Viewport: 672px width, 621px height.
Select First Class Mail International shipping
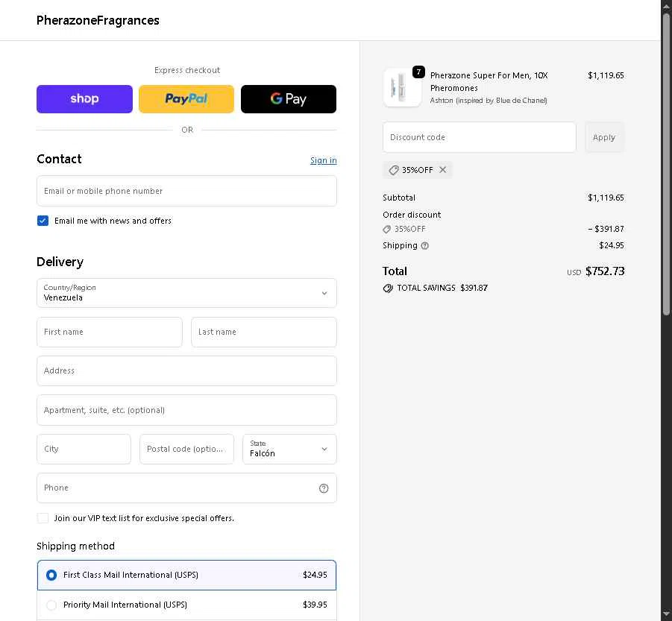pyautogui.click(x=186, y=575)
